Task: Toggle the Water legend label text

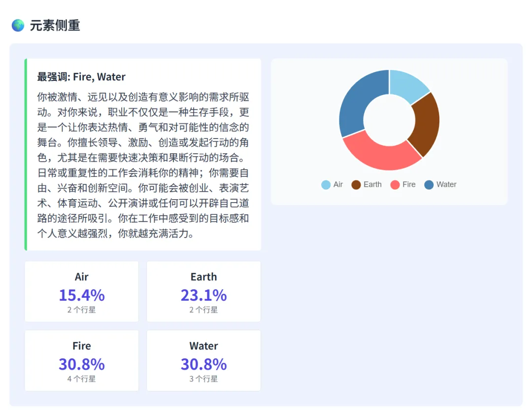Action: tap(446, 184)
